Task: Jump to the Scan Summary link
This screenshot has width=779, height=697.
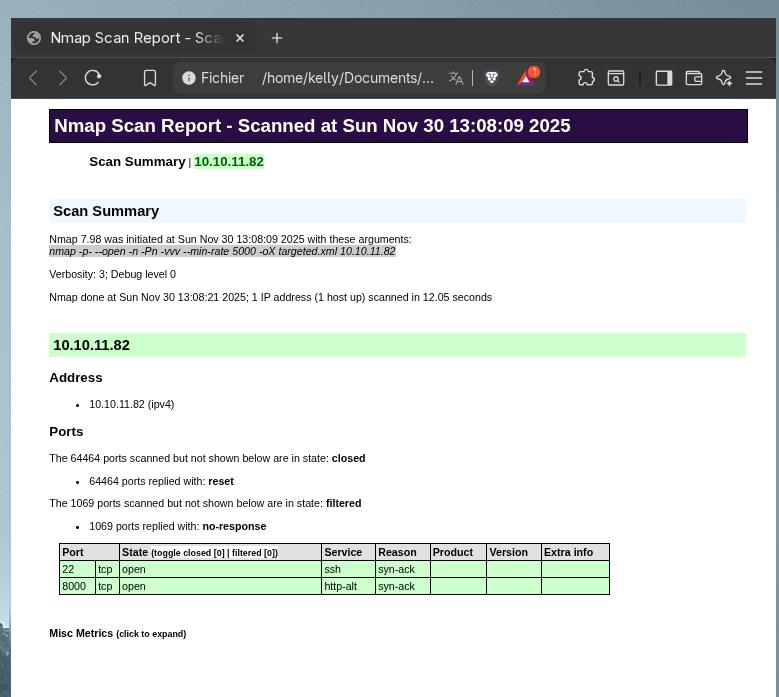Action: pyautogui.click(x=137, y=162)
